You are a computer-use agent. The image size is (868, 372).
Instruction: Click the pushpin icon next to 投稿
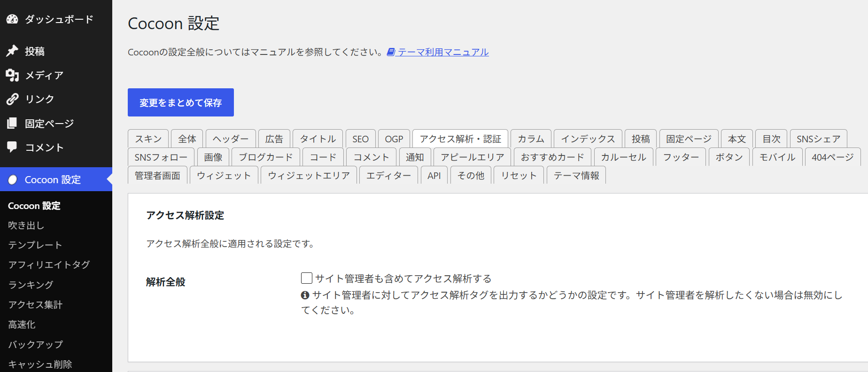[12, 51]
